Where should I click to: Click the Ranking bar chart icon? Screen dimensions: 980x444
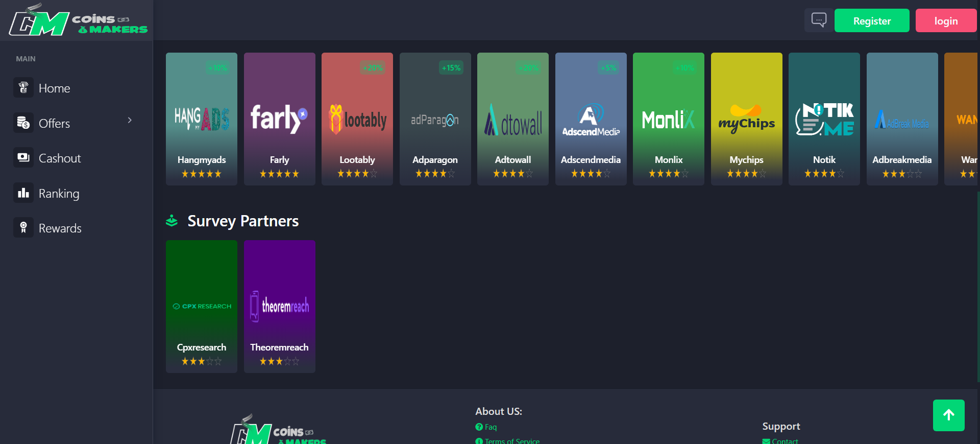tap(23, 193)
